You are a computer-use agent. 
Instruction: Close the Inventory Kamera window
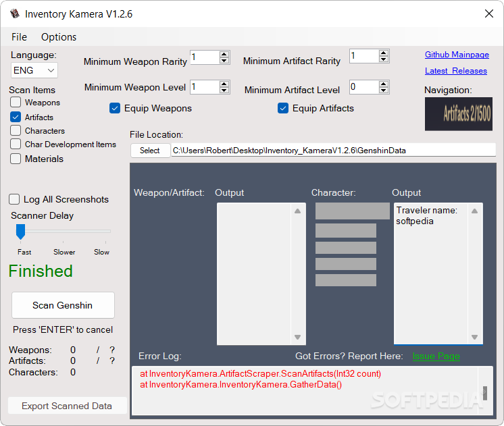[x=489, y=14]
